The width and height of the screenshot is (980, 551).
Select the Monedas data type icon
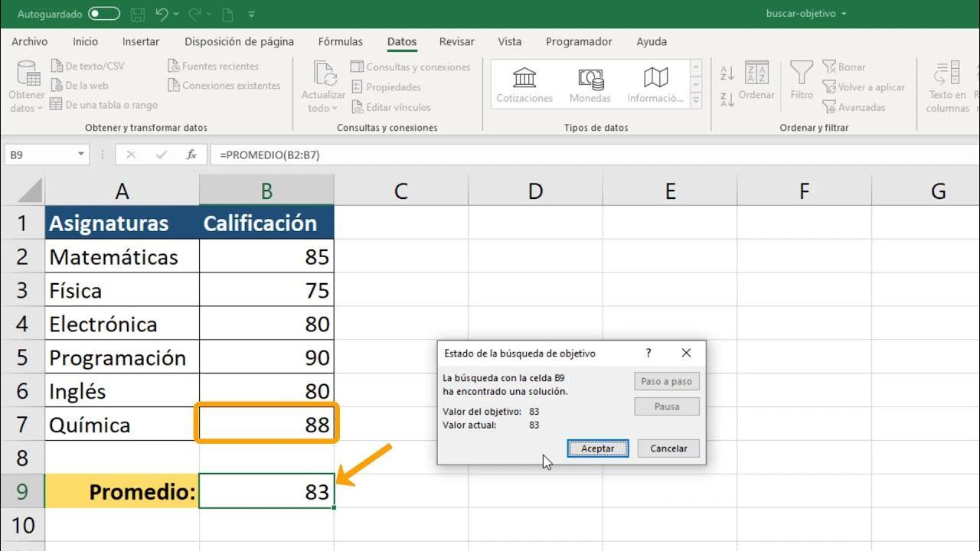pos(589,80)
